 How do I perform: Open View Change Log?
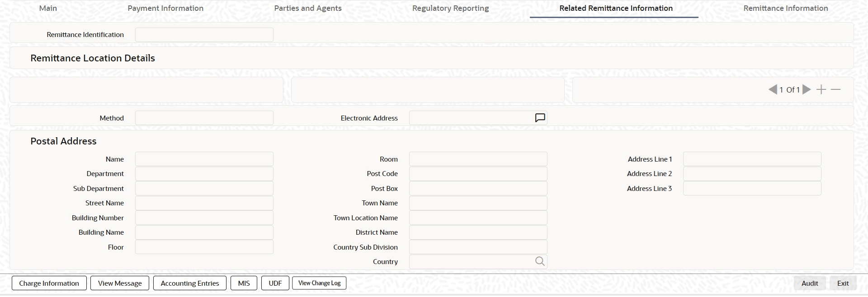point(320,283)
